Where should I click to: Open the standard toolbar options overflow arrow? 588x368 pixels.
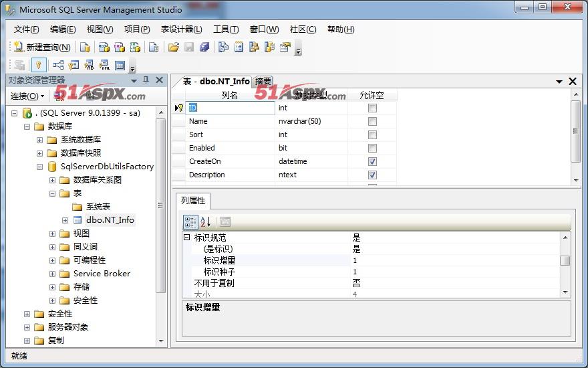click(298, 50)
